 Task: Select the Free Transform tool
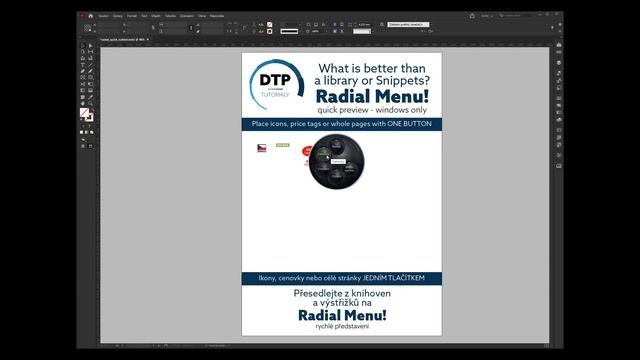click(91, 84)
